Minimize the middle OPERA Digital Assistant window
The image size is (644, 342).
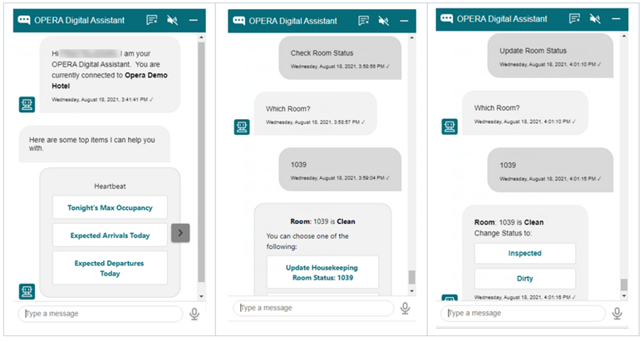coord(404,21)
